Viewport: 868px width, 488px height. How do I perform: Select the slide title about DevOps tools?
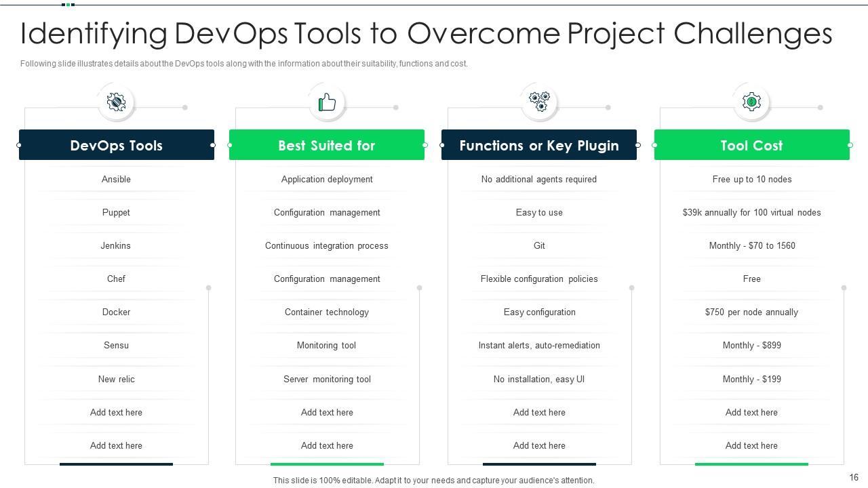click(x=426, y=33)
